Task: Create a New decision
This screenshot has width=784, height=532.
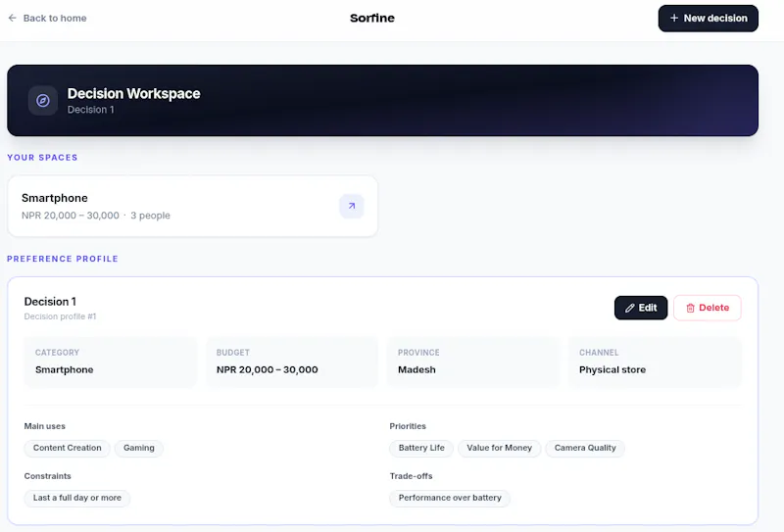Action: click(708, 19)
